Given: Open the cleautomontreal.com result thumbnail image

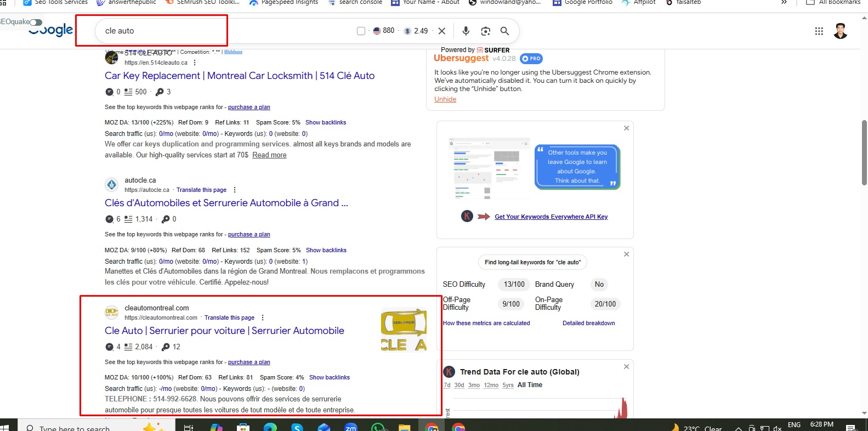Looking at the screenshot, I should (404, 330).
